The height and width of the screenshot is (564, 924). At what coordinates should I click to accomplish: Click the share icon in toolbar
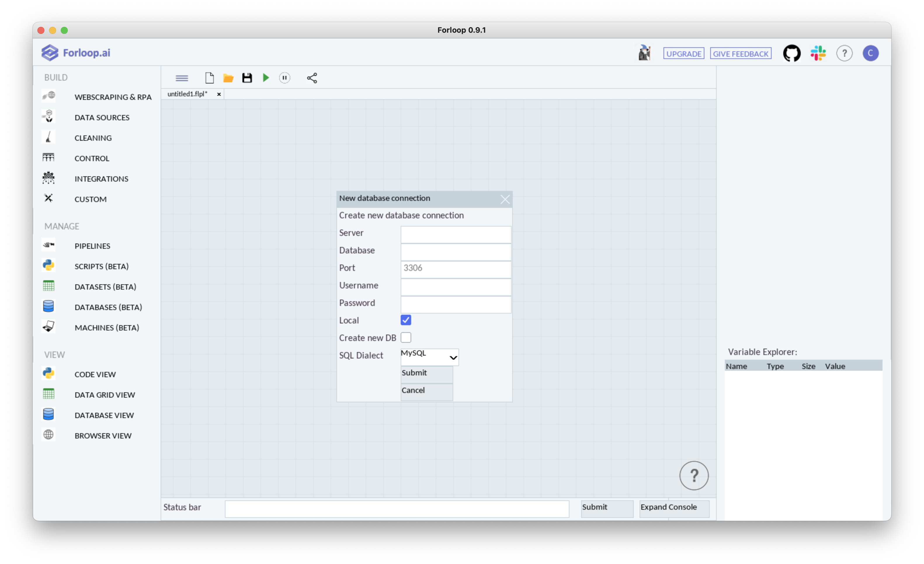[312, 78]
